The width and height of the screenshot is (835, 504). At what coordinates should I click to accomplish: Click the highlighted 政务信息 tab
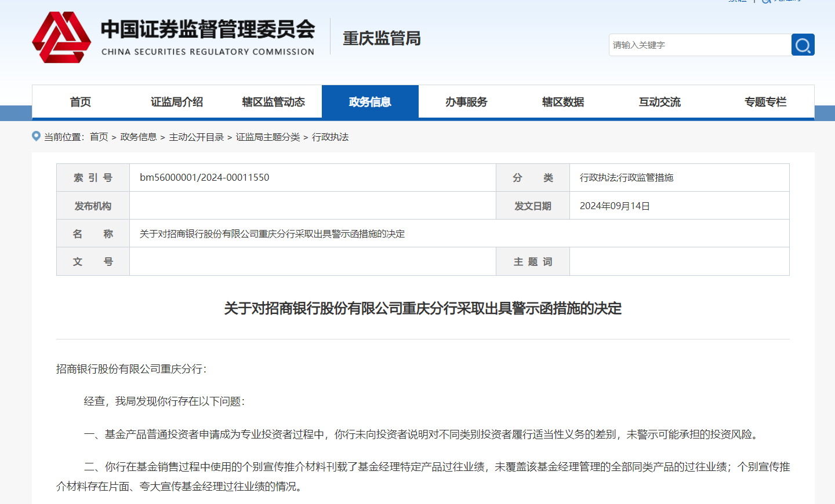pyautogui.click(x=370, y=101)
